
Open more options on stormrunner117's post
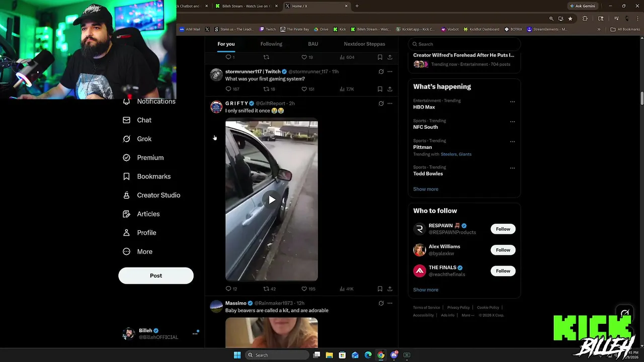click(389, 71)
